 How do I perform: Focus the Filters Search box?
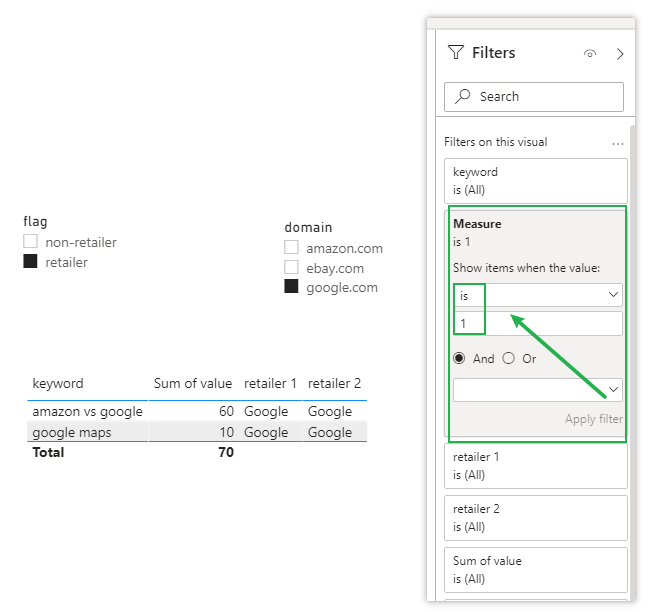(x=534, y=97)
